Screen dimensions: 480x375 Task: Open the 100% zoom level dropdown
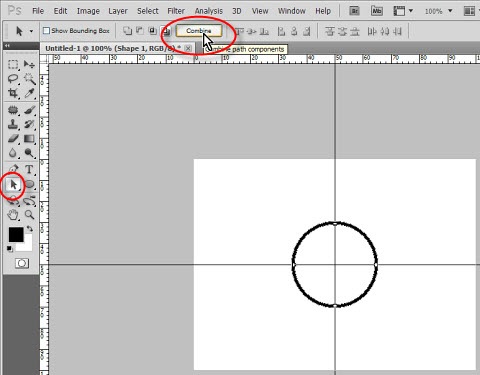coord(438,11)
